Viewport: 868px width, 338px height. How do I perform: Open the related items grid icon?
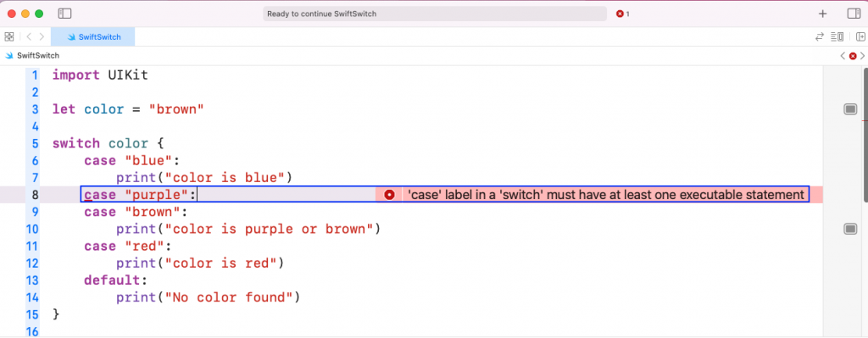point(8,37)
